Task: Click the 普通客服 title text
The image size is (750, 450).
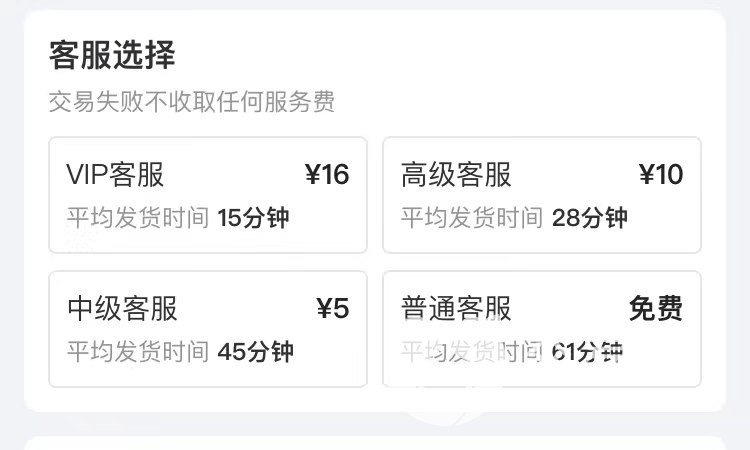Action: [456, 308]
